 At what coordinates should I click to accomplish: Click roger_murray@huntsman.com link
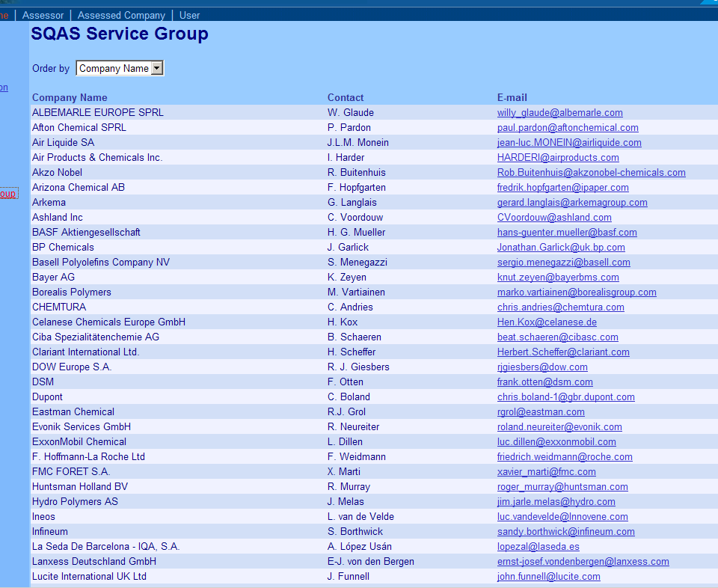(x=562, y=487)
